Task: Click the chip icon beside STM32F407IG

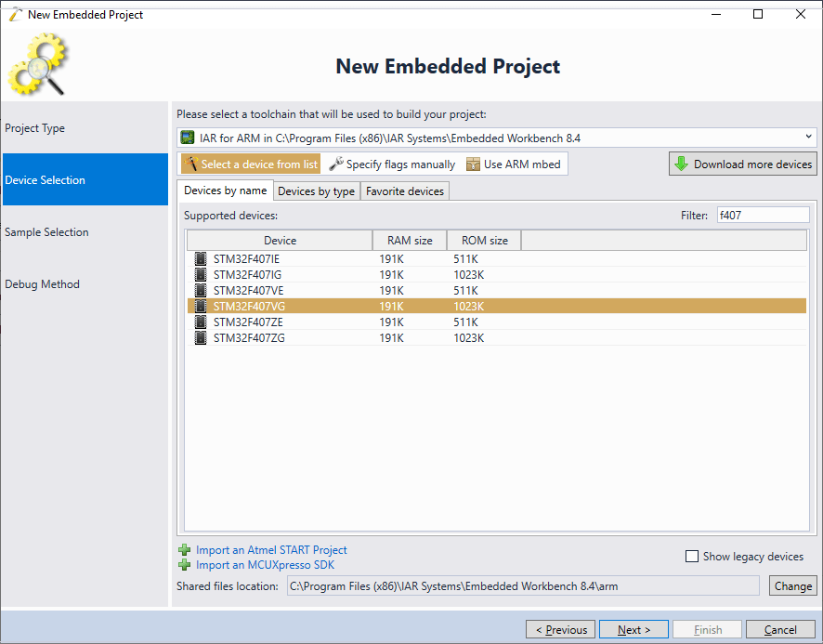Action: click(201, 275)
